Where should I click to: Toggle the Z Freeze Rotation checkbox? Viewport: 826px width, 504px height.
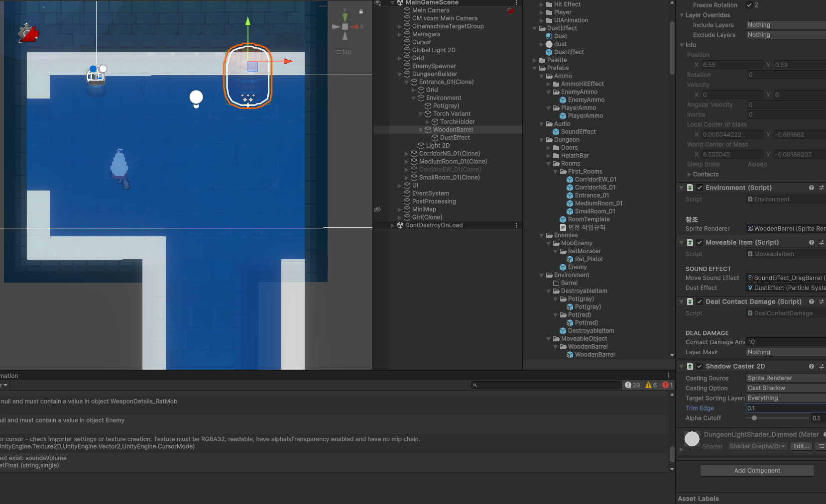[748, 5]
